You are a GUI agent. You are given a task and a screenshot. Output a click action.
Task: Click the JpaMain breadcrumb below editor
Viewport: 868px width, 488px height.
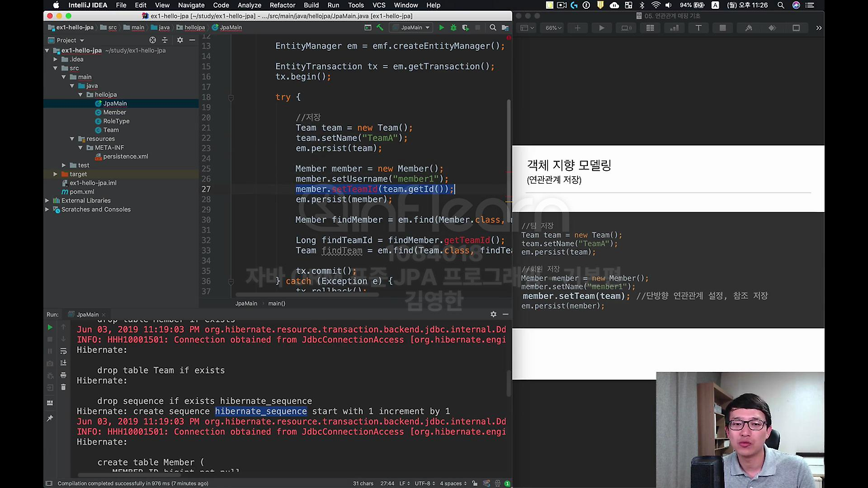(246, 303)
